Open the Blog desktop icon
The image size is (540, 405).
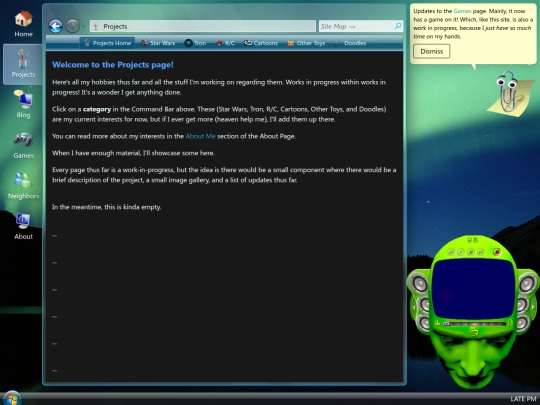[23, 104]
